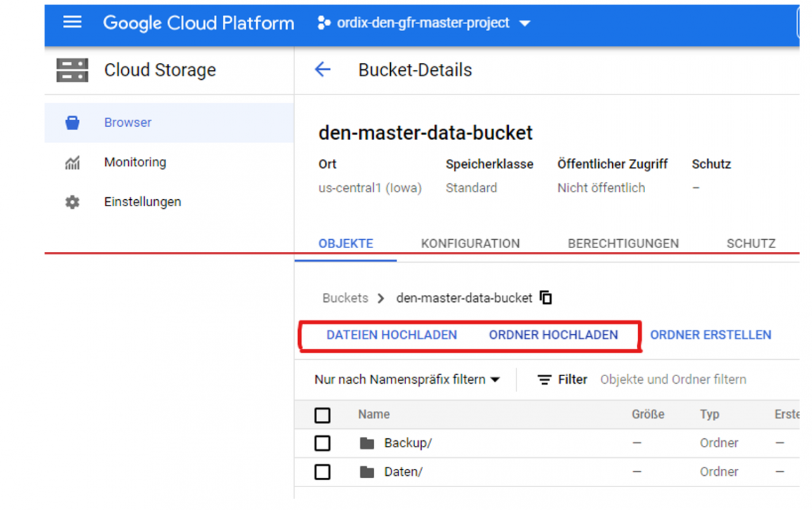The height and width of the screenshot is (510, 812).
Task: Switch to the OBJEKTE tab
Action: point(346,244)
